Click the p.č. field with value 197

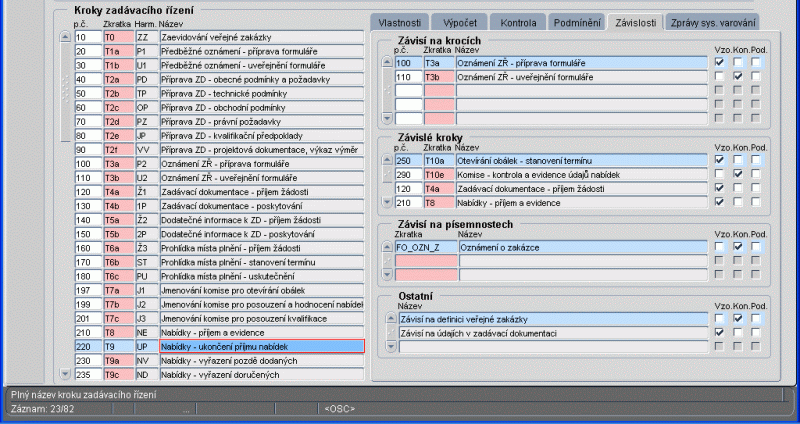88,290
